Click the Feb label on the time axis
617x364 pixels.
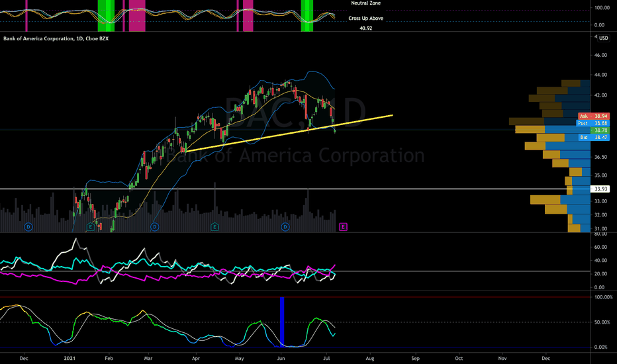(109, 359)
